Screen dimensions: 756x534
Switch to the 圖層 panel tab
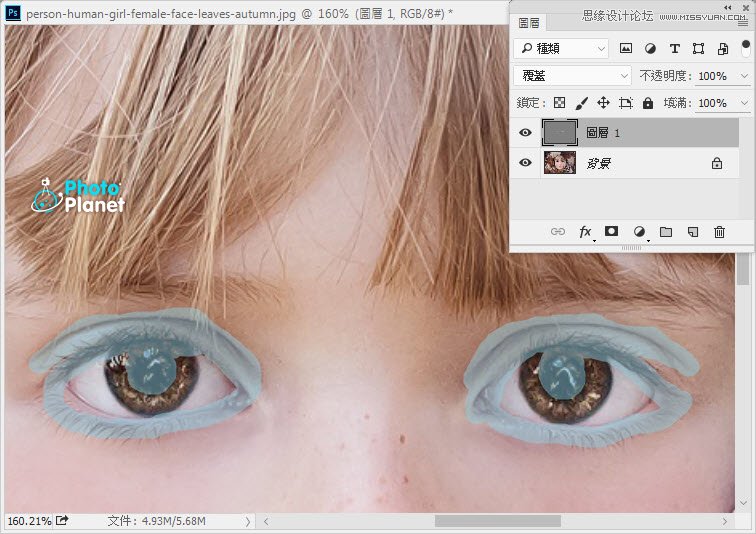(x=529, y=23)
